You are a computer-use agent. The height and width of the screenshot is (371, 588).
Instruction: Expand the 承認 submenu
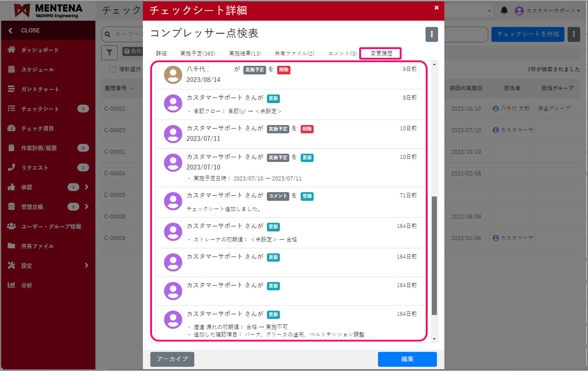(x=87, y=187)
